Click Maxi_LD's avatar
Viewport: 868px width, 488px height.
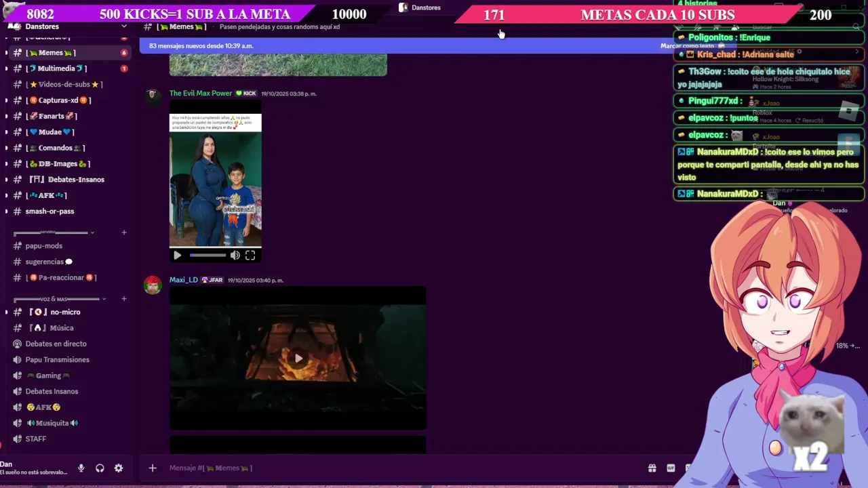[x=153, y=285]
